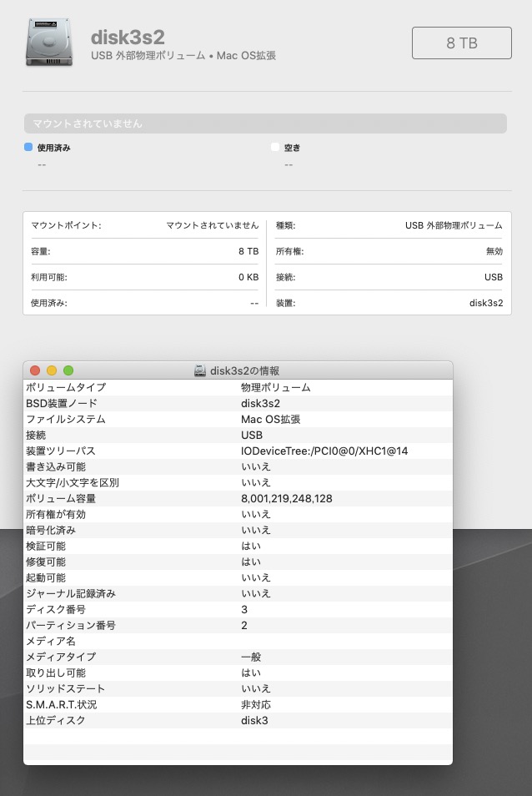Close the disk3s2 info window
532x796 pixels.
[x=35, y=370]
